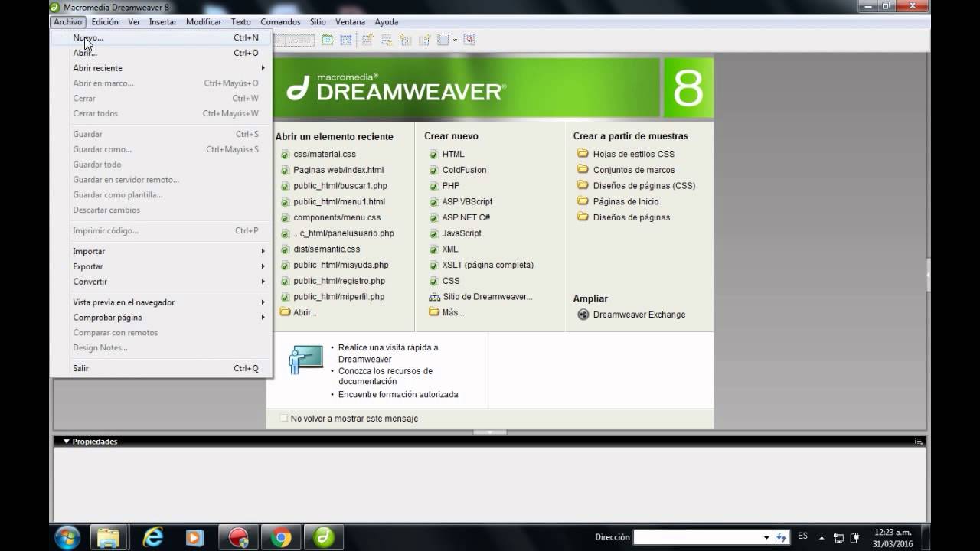This screenshot has height=551, width=980.
Task: Click 'Realice una visita rápida a Dreamweaver'
Action: [x=388, y=353]
